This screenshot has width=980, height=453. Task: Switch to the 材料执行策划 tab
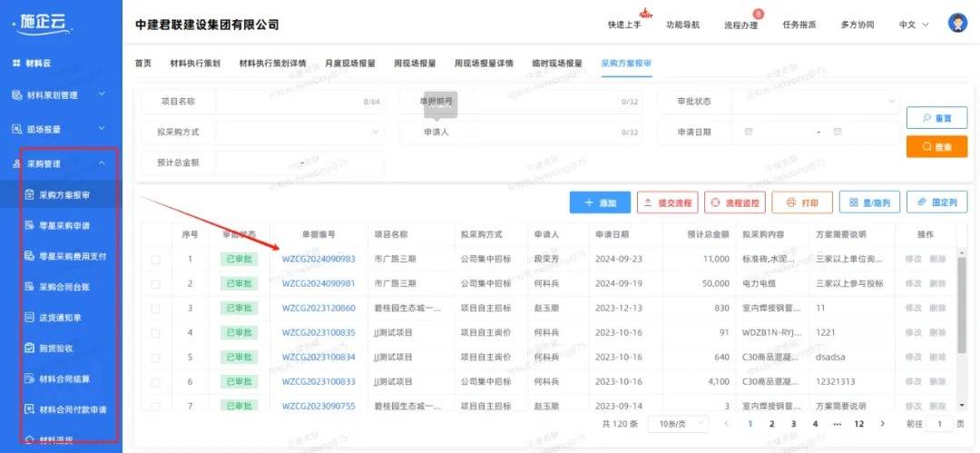coord(195,64)
